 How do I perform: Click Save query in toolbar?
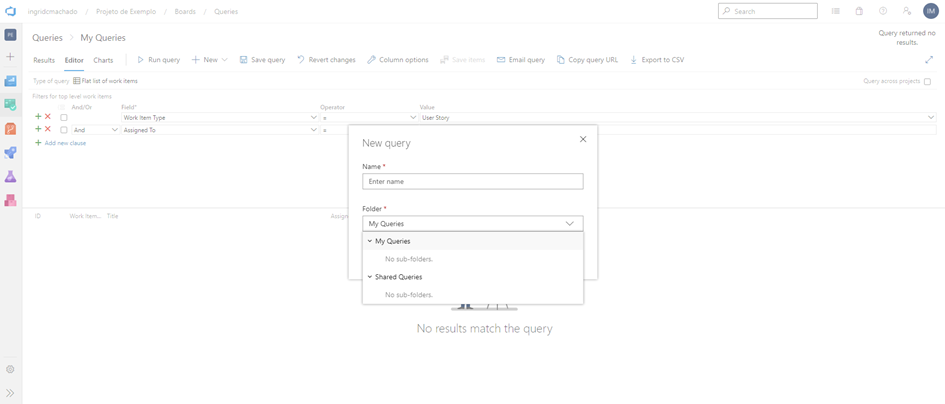pos(262,60)
